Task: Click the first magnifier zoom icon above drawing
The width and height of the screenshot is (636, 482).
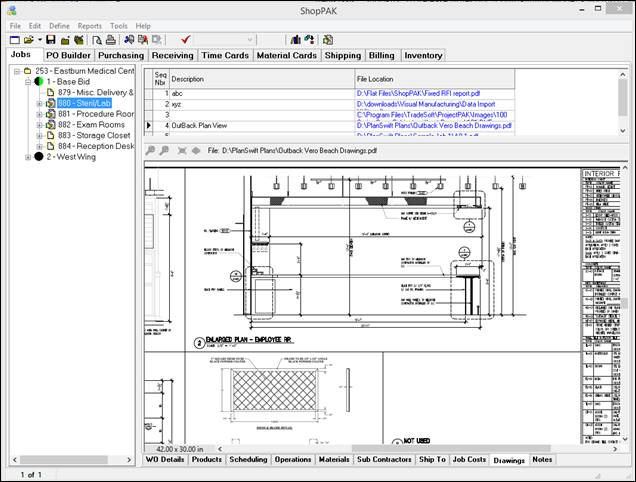Action: coord(151,150)
